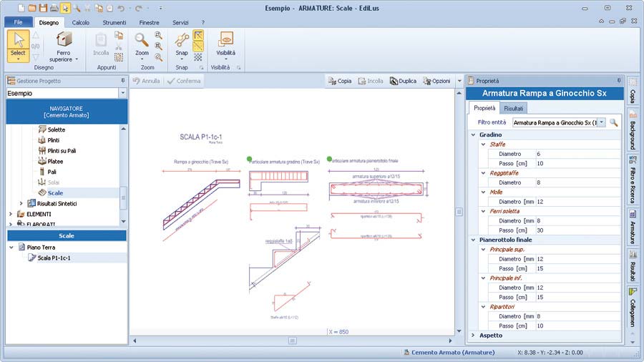Click the navigator tree vertical scrollbar thumb

coord(123,198)
